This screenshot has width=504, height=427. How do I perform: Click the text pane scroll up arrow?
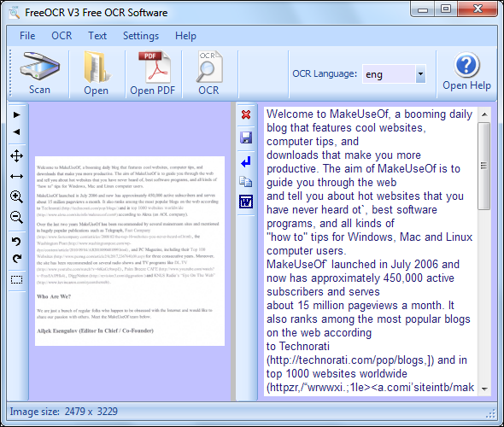[x=484, y=114]
